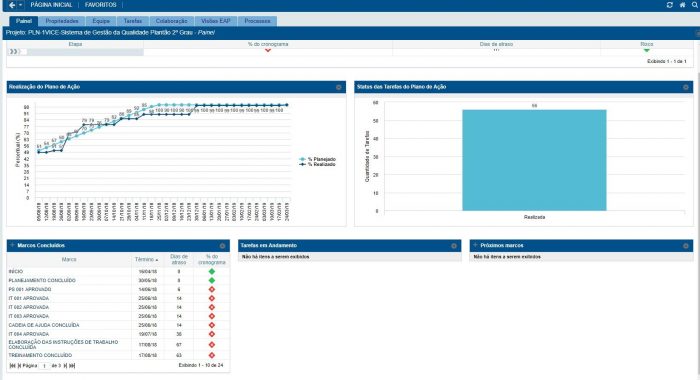Toggle % Planejado series in chart legend
This screenshot has width=700, height=380.
[x=317, y=159]
